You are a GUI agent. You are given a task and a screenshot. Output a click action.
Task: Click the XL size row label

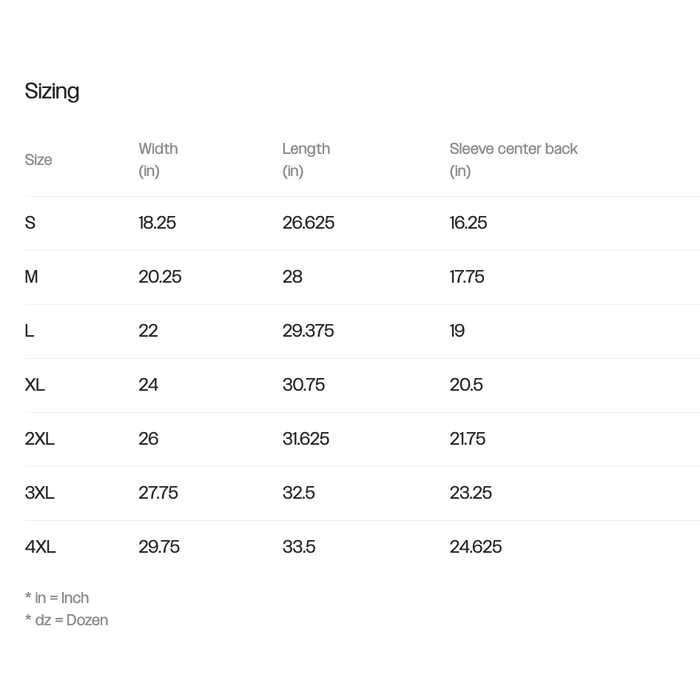35,385
